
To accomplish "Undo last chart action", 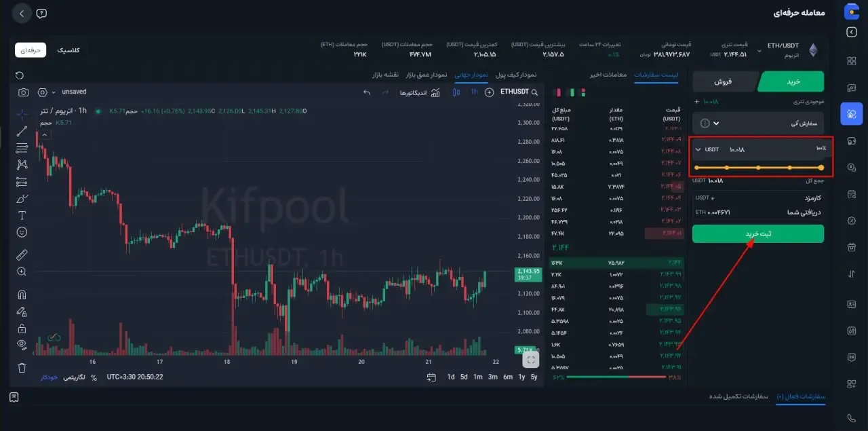I will click(367, 92).
